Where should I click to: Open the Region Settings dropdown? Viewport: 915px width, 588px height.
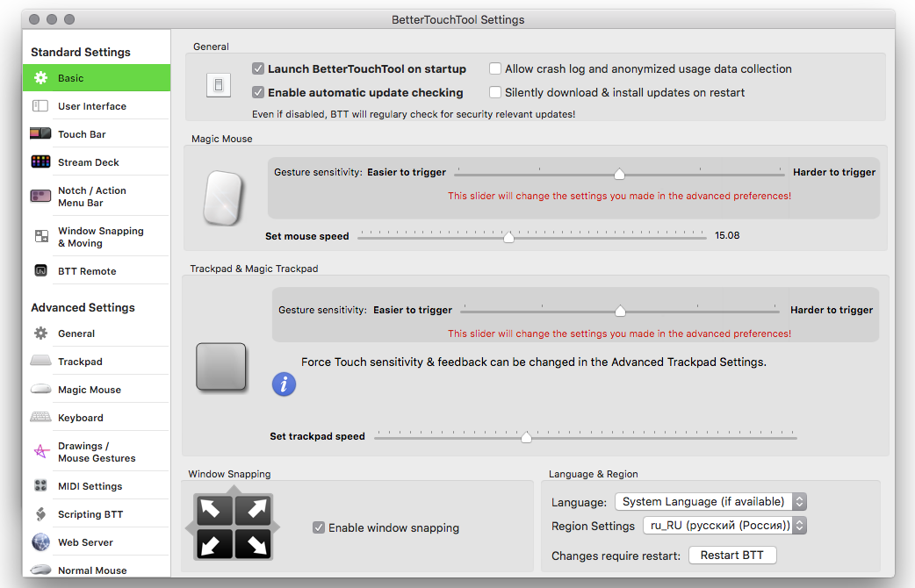724,526
